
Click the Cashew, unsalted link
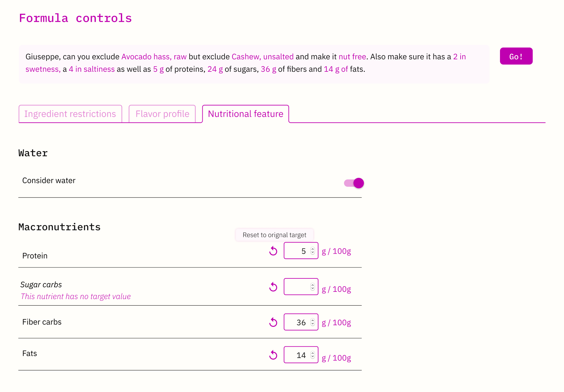(x=263, y=57)
